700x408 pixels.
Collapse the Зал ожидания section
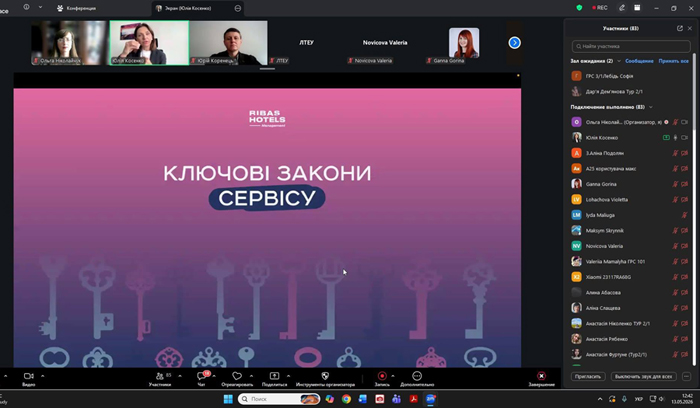[x=619, y=61]
